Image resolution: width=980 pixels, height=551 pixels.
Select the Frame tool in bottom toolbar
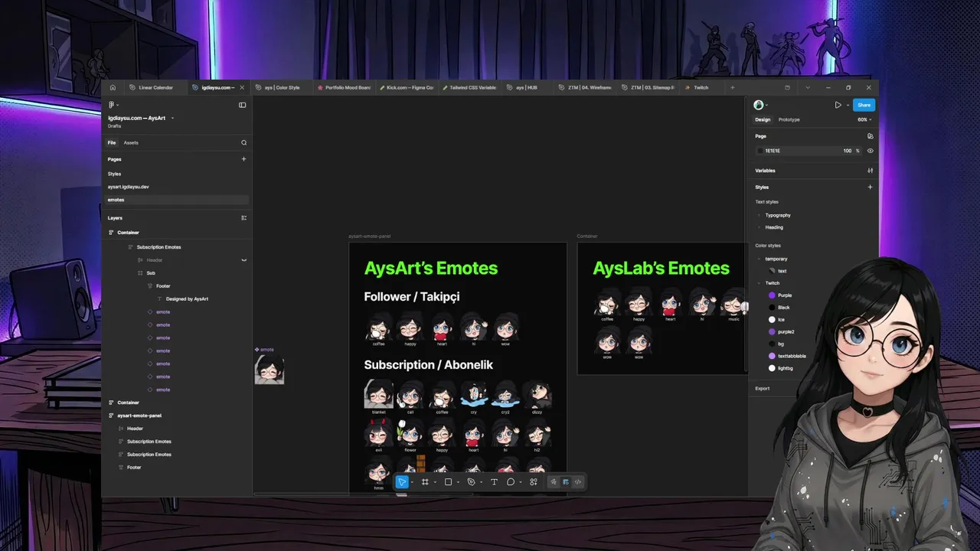(425, 482)
